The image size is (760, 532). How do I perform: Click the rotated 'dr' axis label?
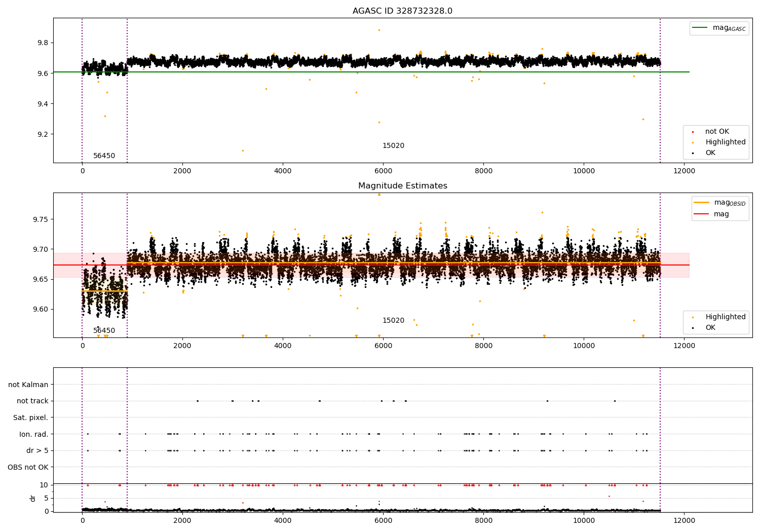point(33,498)
